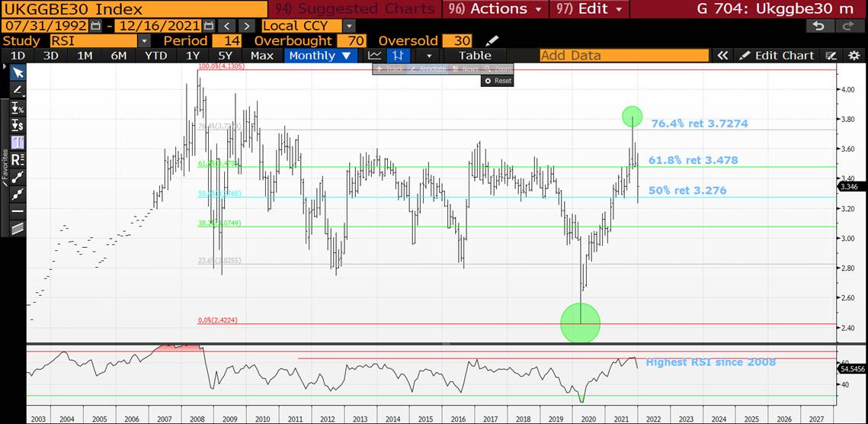The image size is (868, 424).
Task: Edit the start date 07/31/1992
Action: (x=45, y=26)
